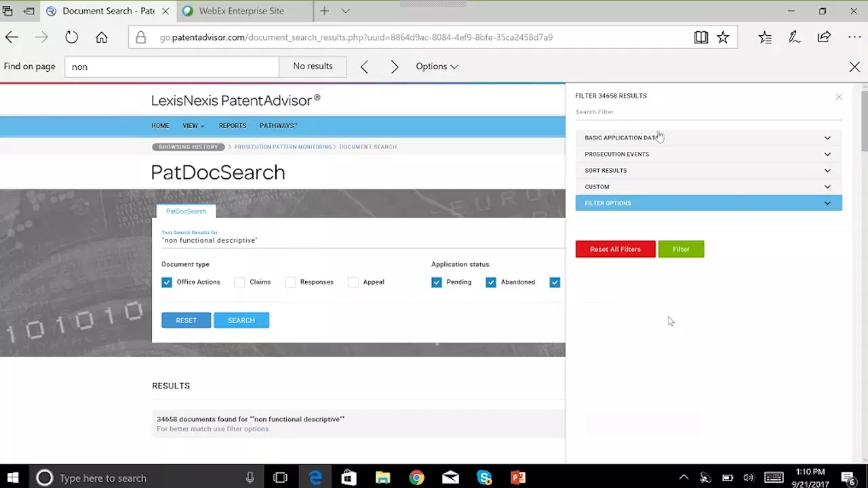Open HOME menu item
The image size is (868, 488).
pos(160,125)
